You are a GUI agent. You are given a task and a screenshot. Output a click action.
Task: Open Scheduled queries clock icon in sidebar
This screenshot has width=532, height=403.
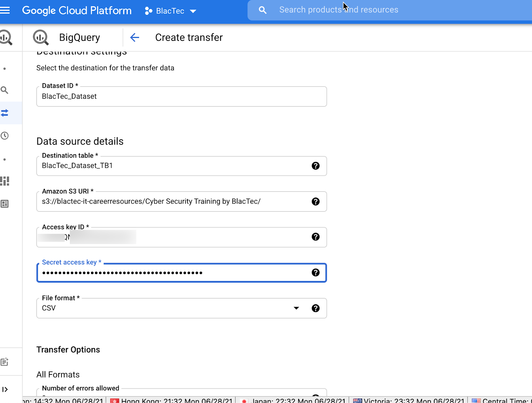click(x=5, y=136)
